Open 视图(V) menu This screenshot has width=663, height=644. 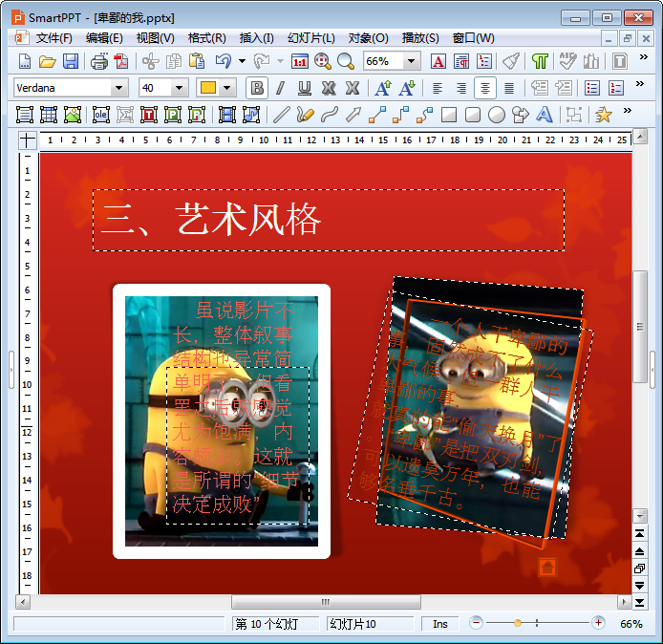[x=155, y=38]
